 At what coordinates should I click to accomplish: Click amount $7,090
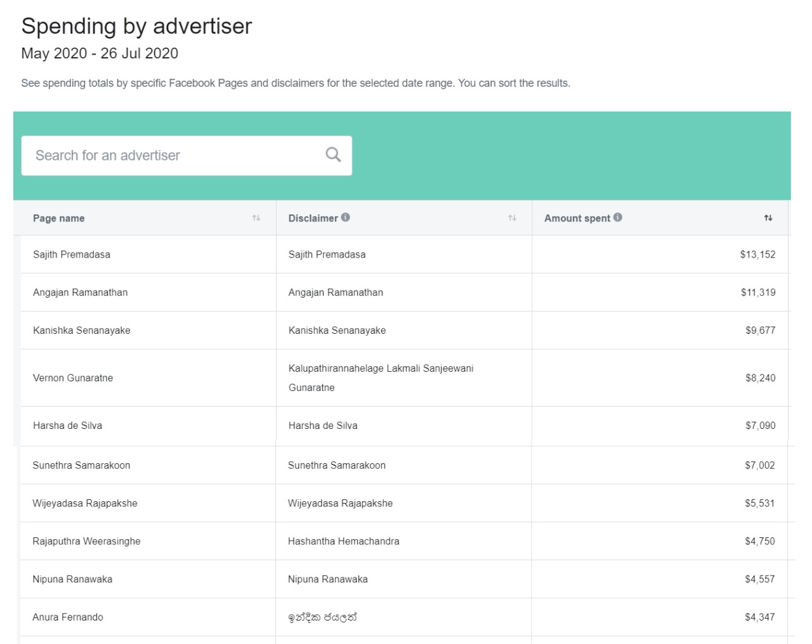[x=761, y=426]
